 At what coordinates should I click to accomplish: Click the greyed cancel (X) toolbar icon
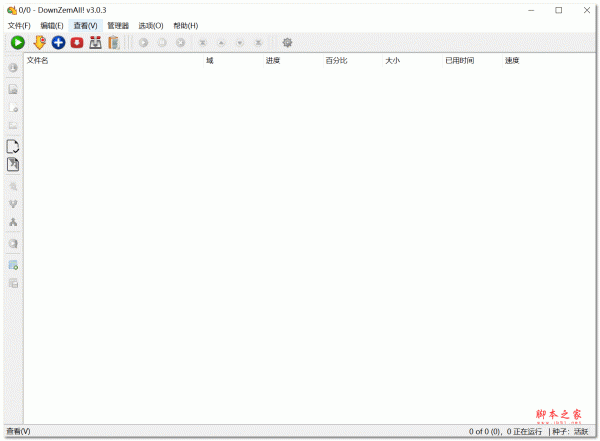(x=181, y=42)
